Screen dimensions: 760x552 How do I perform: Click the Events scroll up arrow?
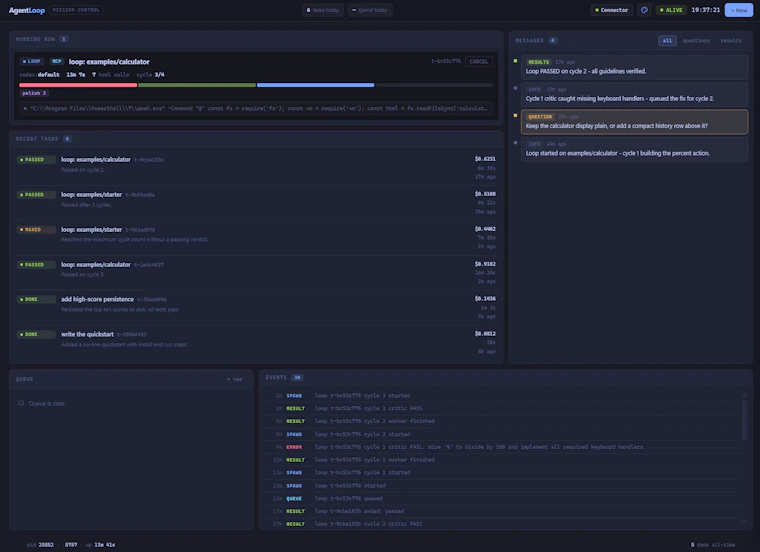click(745, 395)
